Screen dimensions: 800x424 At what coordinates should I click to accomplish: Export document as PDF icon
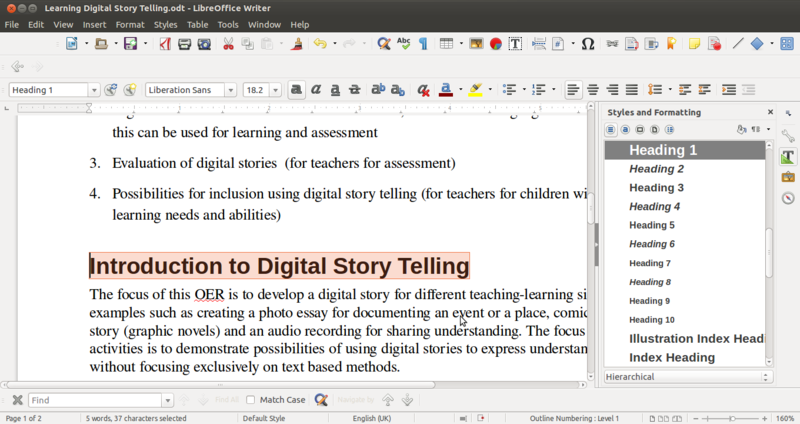click(164, 44)
